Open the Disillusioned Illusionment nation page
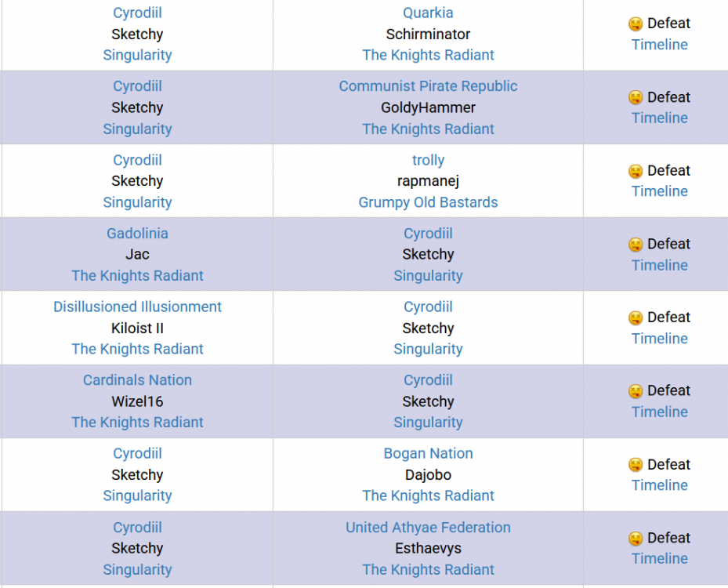728x588 pixels. pos(137,307)
